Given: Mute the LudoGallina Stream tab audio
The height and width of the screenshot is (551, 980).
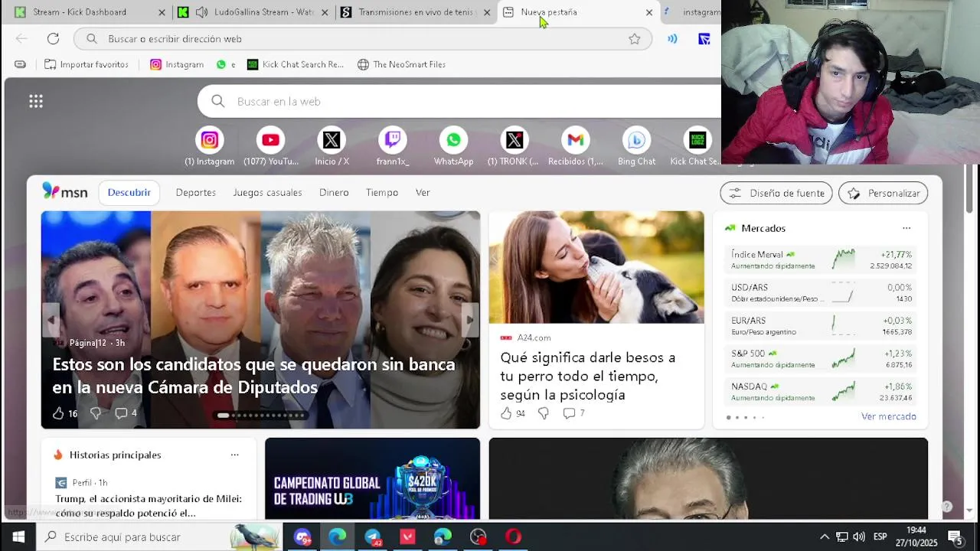Looking at the screenshot, I should point(201,12).
